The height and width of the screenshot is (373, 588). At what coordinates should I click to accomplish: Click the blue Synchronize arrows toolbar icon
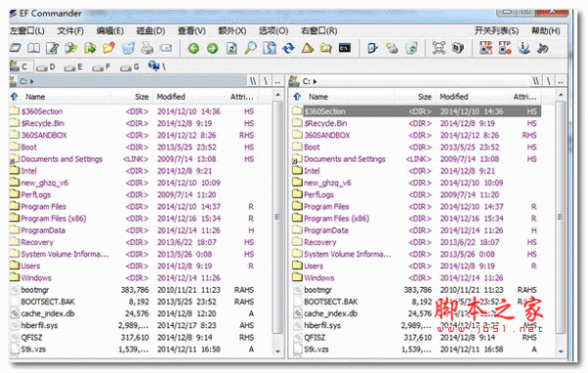click(288, 48)
